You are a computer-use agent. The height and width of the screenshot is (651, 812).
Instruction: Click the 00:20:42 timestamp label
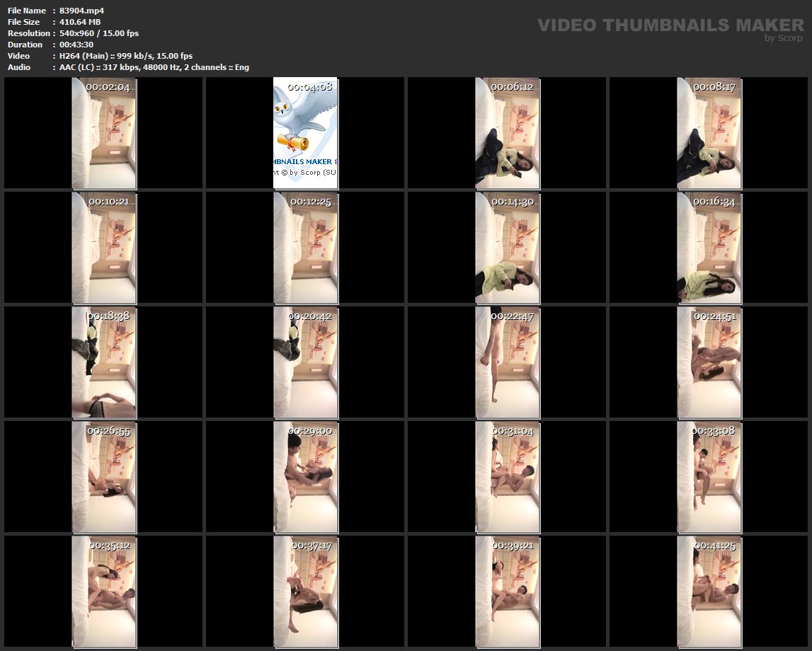[310, 316]
